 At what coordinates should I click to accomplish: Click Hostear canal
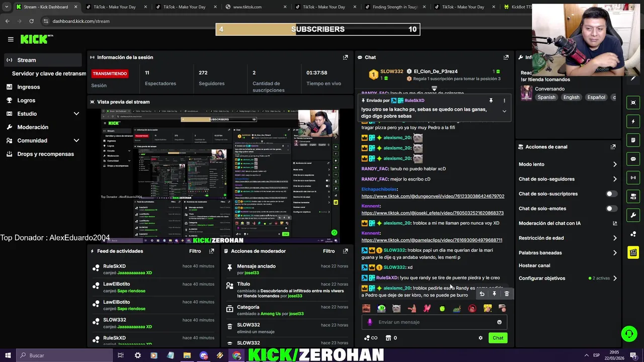[x=534, y=265]
